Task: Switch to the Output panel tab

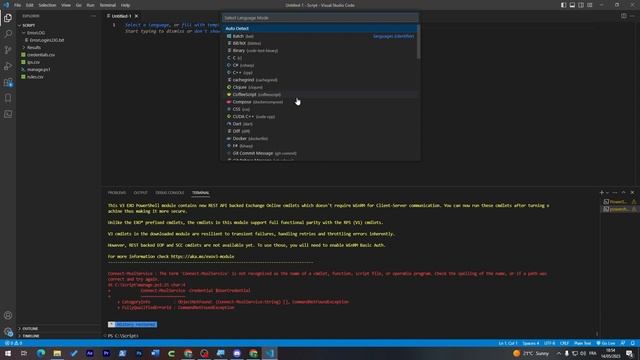Action: [x=140, y=193]
